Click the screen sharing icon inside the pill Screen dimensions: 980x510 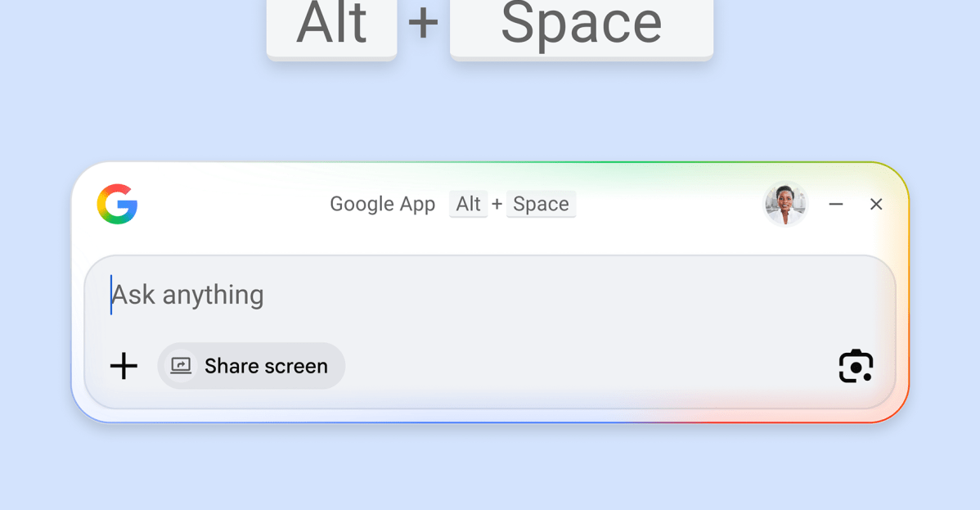pos(182,365)
